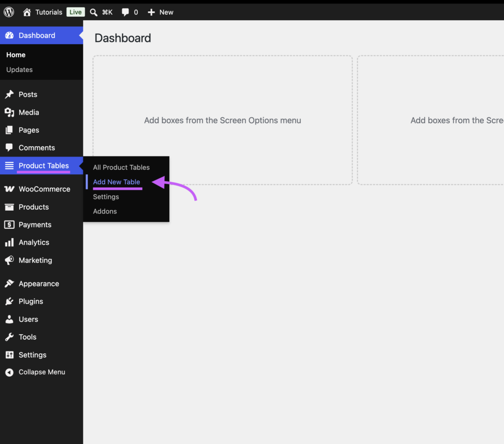
Task: Click the Collapse Menu label
Action: pos(42,372)
